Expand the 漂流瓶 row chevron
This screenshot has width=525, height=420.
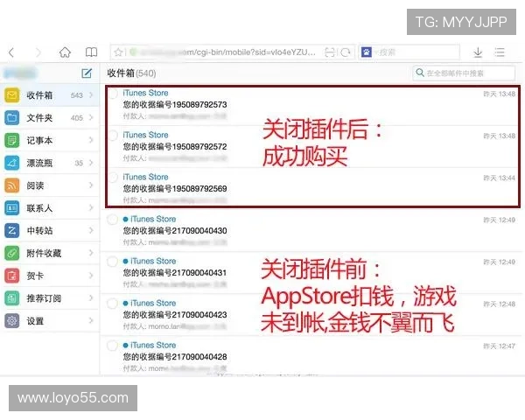tap(91, 163)
